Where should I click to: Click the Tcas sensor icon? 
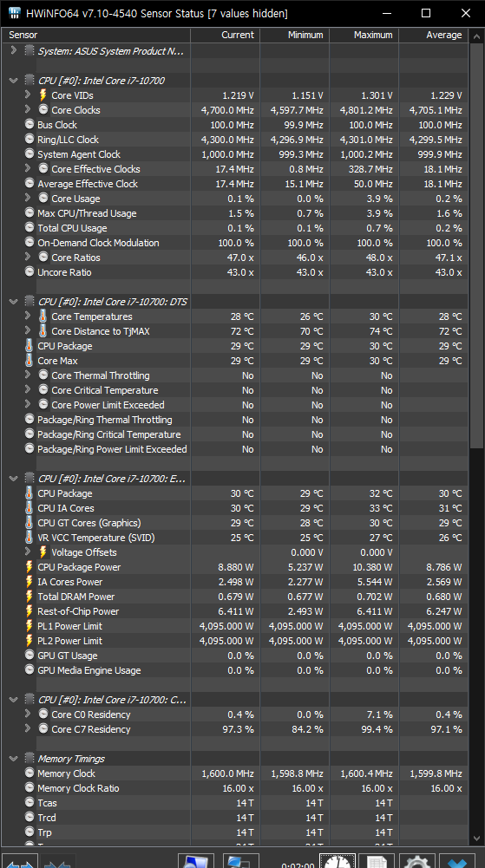[x=29, y=802]
